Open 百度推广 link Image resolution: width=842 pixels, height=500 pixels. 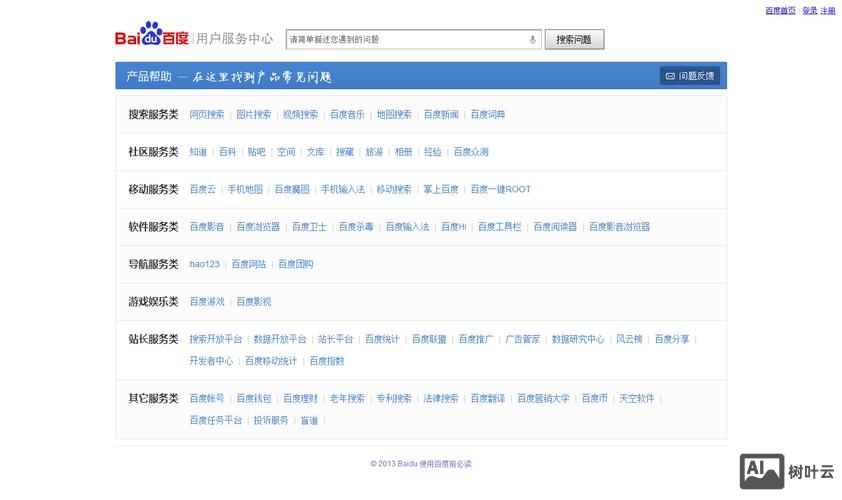tap(476, 339)
